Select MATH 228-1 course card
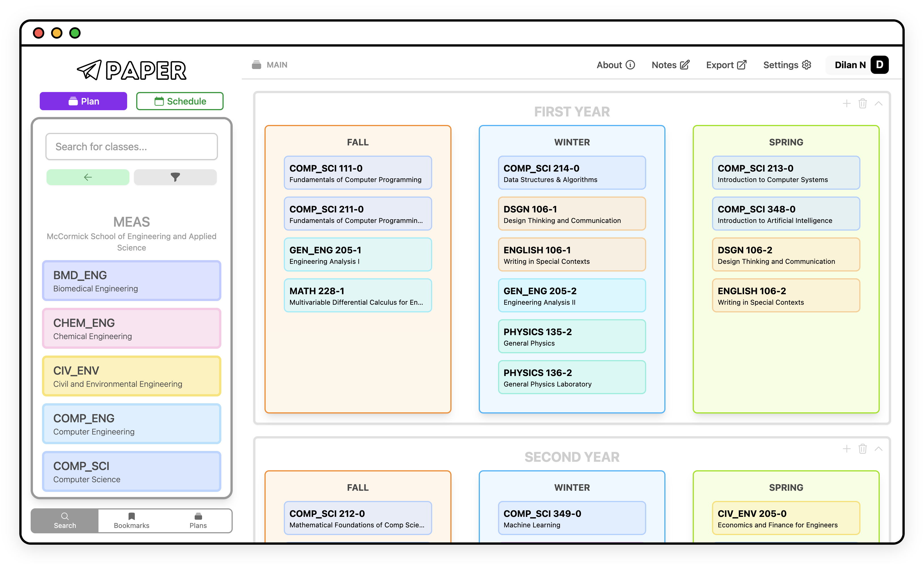 click(x=358, y=296)
